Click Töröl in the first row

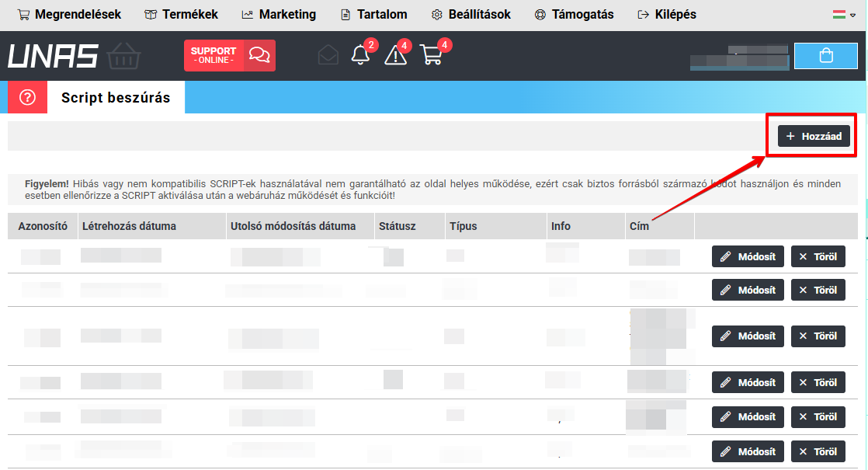pyautogui.click(x=818, y=256)
